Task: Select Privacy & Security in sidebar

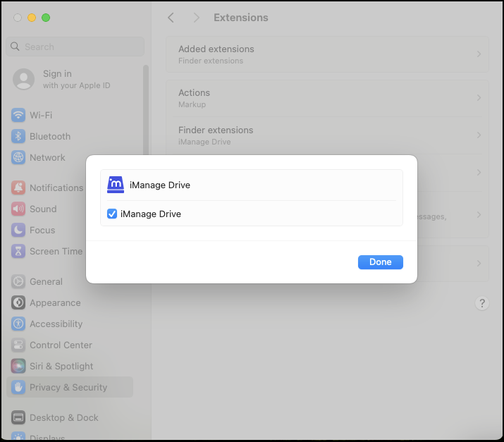Action: coord(68,387)
